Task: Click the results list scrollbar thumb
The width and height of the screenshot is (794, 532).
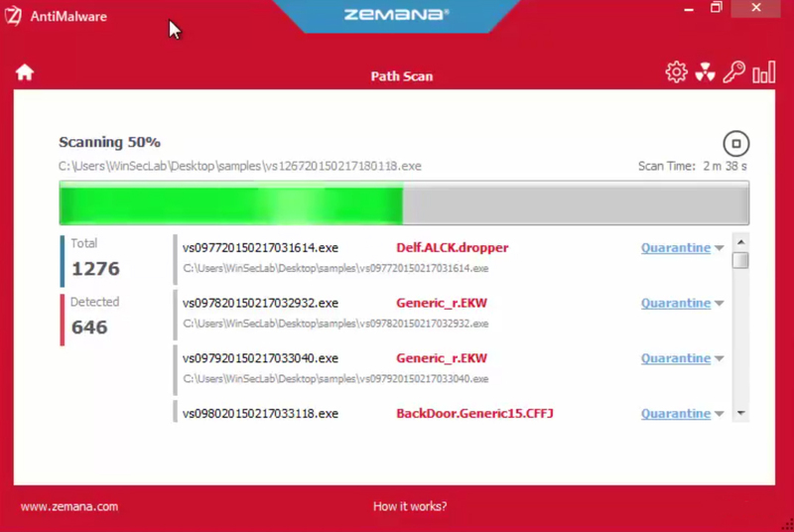Action: pyautogui.click(x=740, y=260)
